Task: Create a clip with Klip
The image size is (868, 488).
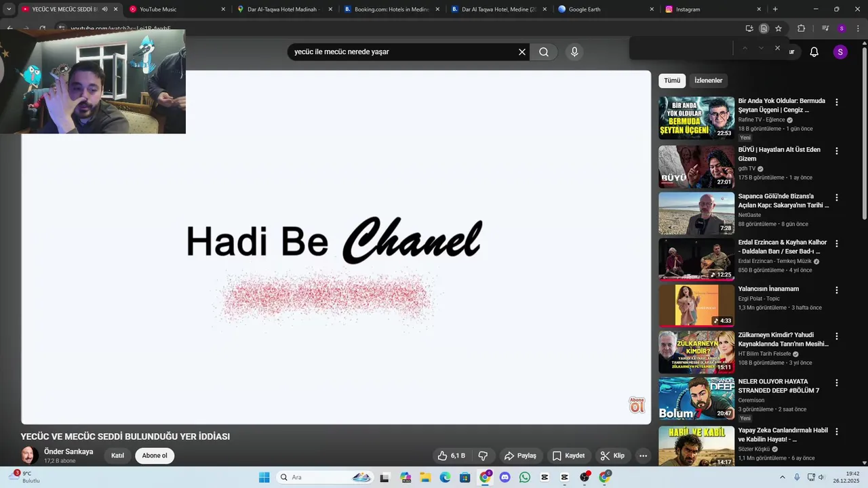Action: click(x=612, y=455)
